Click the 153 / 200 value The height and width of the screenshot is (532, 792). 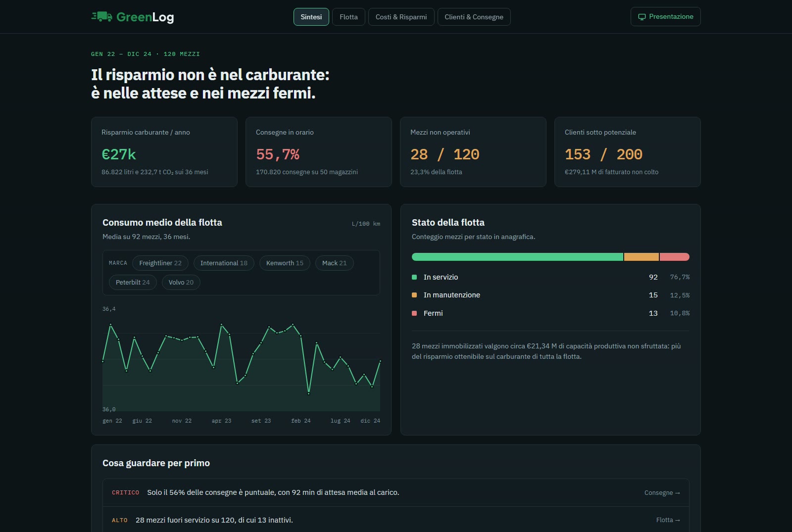click(x=603, y=154)
